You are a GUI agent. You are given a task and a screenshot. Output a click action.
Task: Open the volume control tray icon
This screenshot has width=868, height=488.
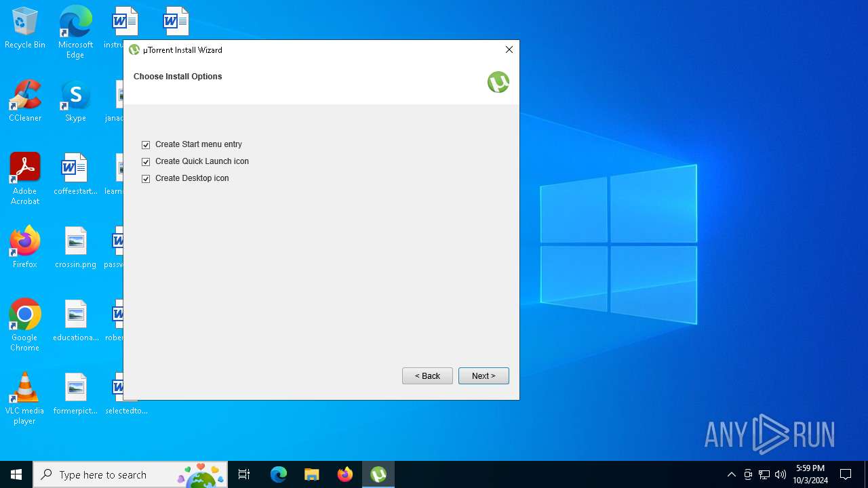click(781, 474)
